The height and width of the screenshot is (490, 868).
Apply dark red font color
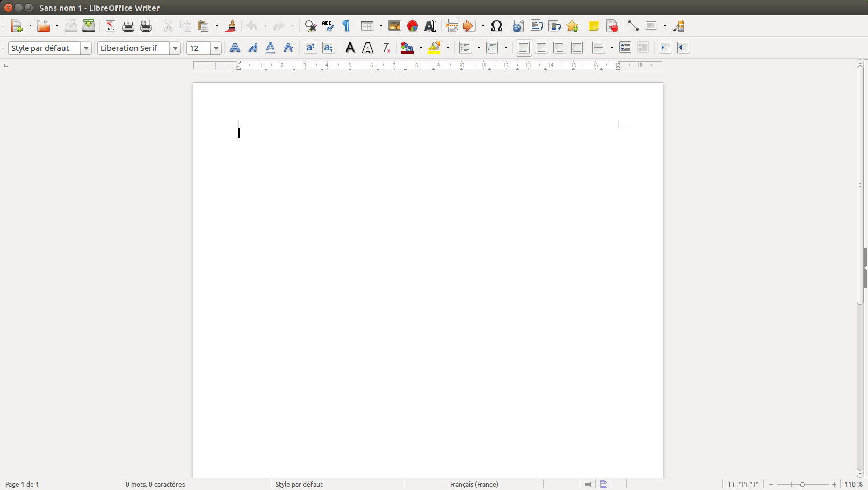click(407, 48)
